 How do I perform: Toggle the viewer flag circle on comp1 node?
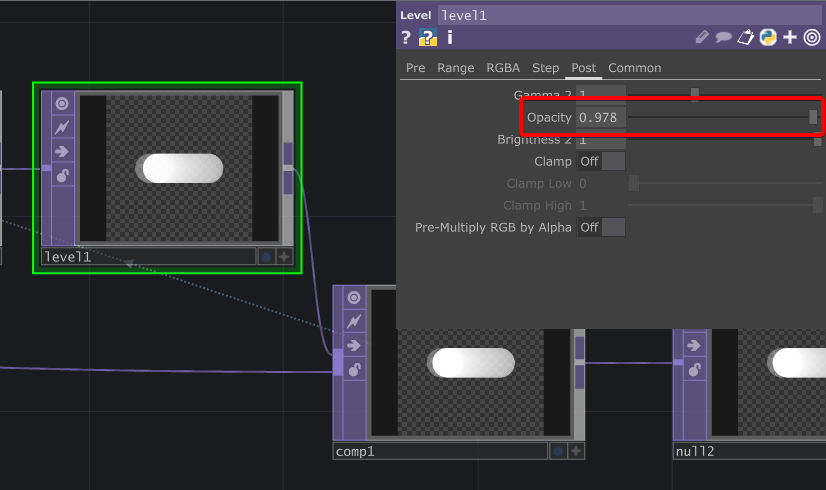(354, 298)
